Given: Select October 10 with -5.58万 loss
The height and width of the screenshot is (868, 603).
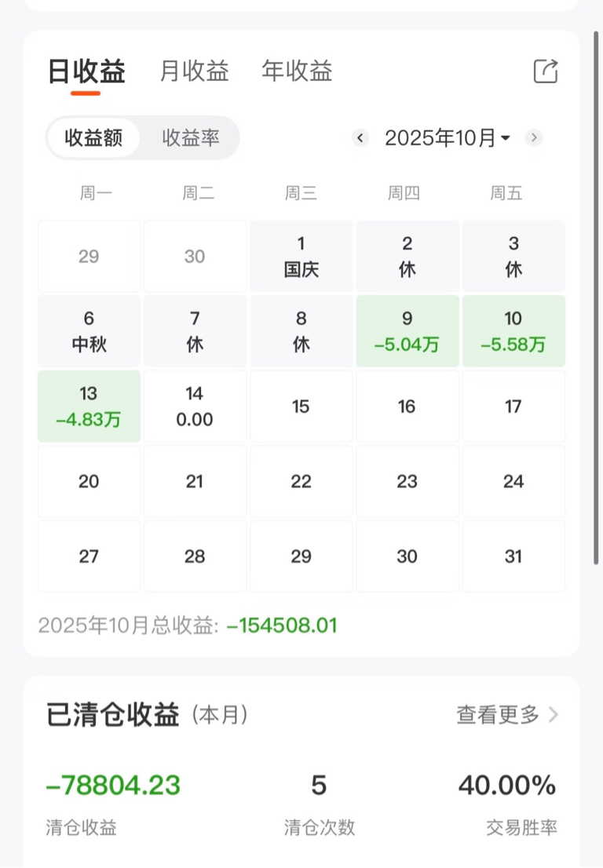Looking at the screenshot, I should [x=513, y=331].
